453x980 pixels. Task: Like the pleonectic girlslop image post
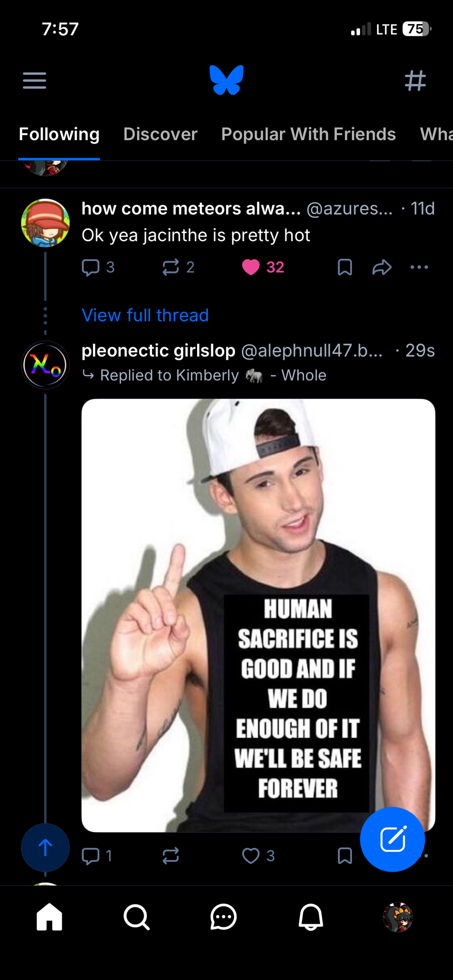coord(251,856)
